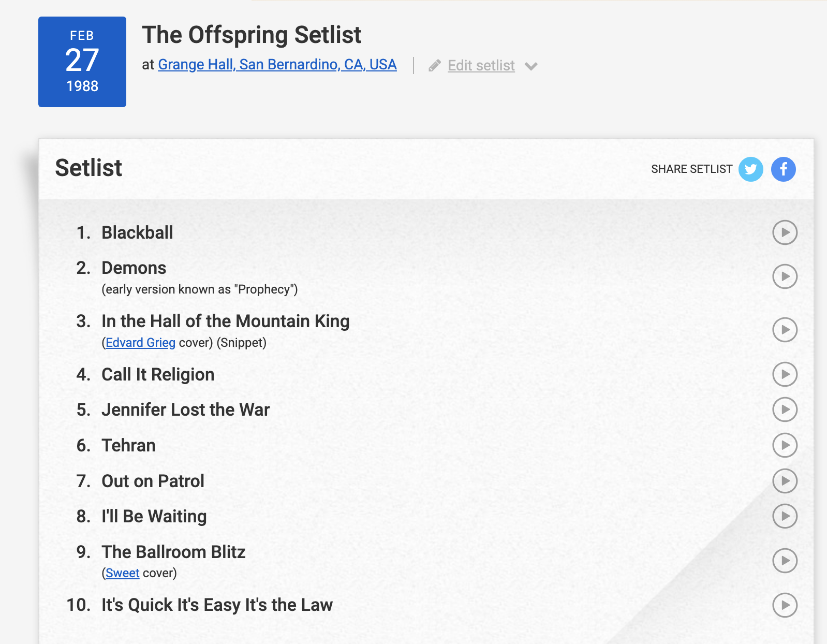Play the Out on Patrol preview
This screenshot has width=827, height=644.
click(x=785, y=481)
